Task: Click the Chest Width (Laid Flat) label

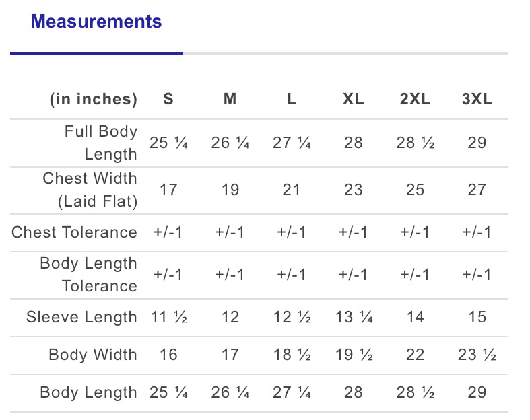Action: point(90,190)
